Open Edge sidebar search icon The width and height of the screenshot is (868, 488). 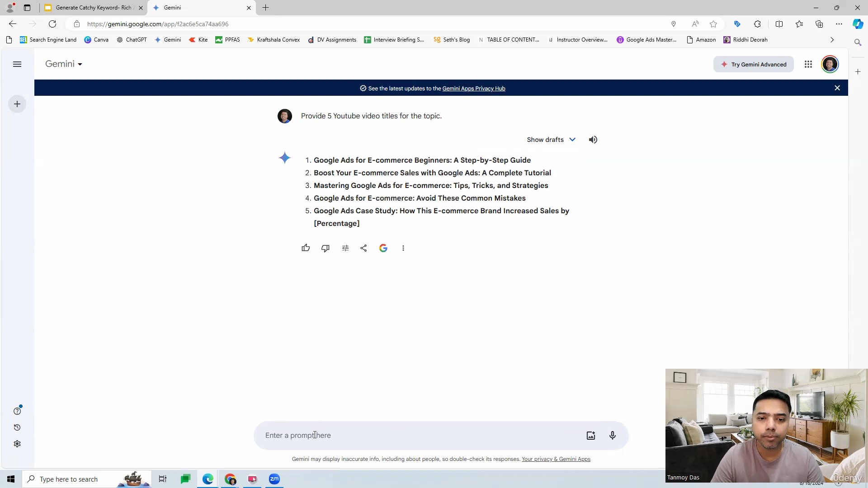coord(858,42)
